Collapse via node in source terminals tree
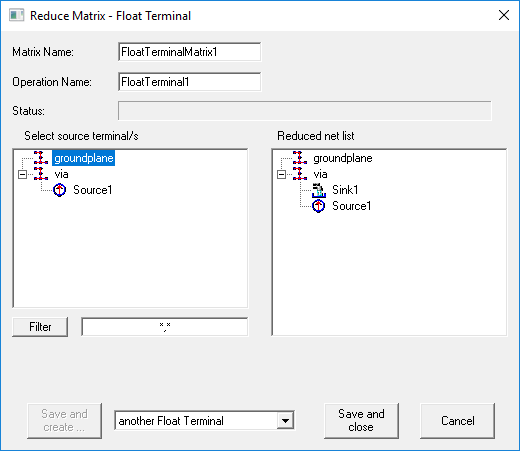This screenshot has width=520, height=451. click(x=22, y=174)
